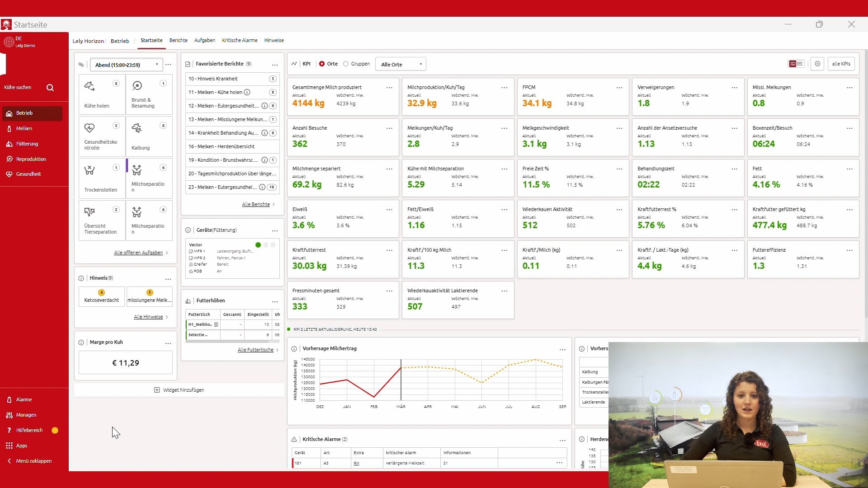
Task: Click the green Vector status indicator dot
Action: pyautogui.click(x=258, y=245)
